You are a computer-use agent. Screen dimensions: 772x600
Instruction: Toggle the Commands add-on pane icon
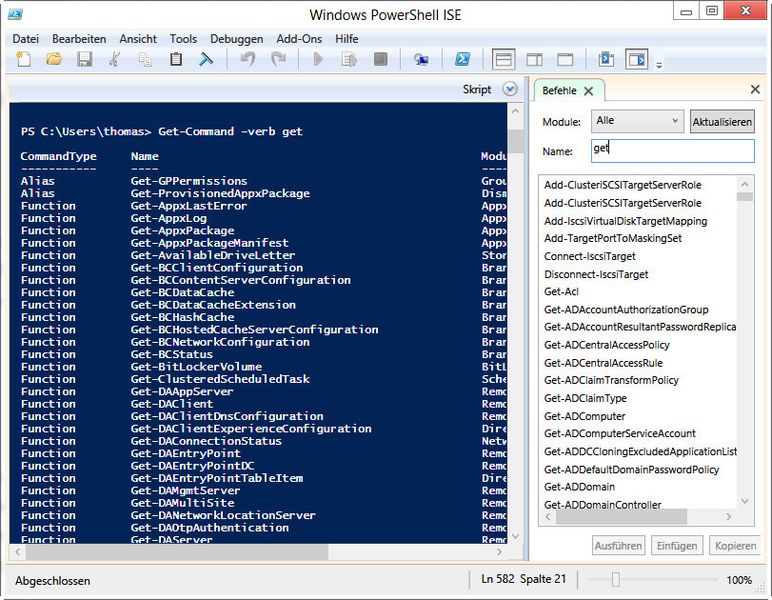[637, 60]
